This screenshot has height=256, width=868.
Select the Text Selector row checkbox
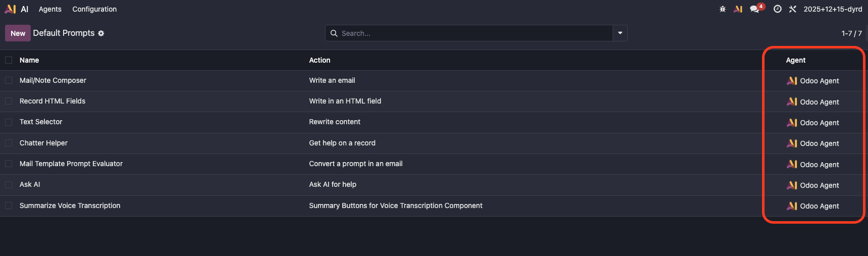[9, 122]
